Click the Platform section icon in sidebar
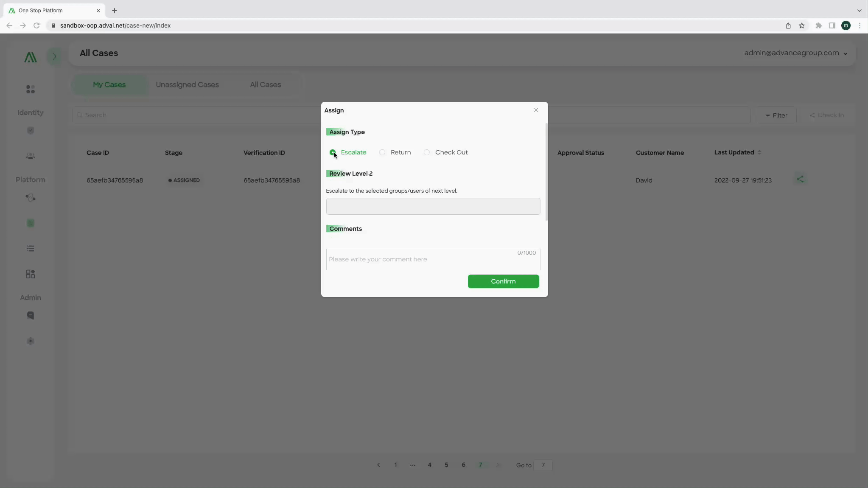Image resolution: width=868 pixels, height=488 pixels. 31,197
